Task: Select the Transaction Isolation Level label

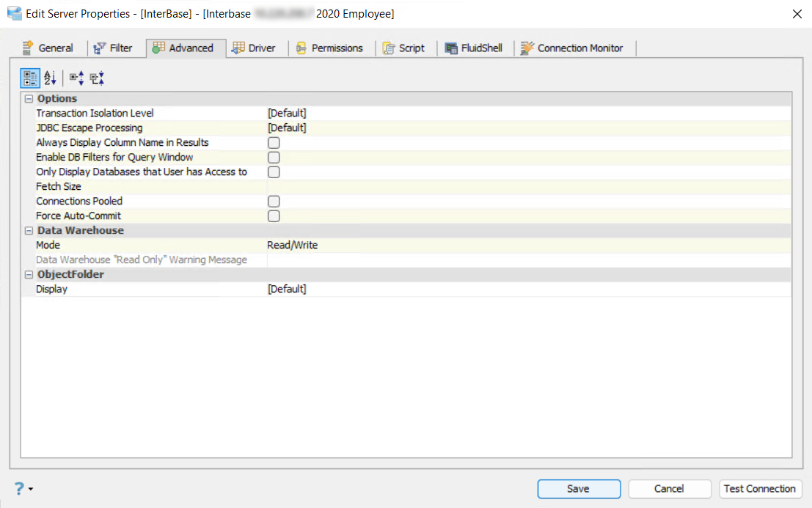Action: coord(95,114)
